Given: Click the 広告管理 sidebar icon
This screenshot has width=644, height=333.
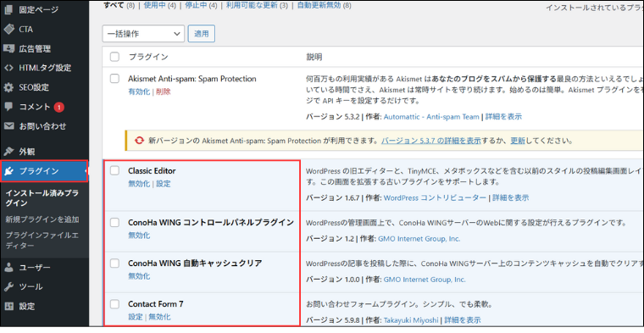Looking at the screenshot, I should click(x=8, y=48).
